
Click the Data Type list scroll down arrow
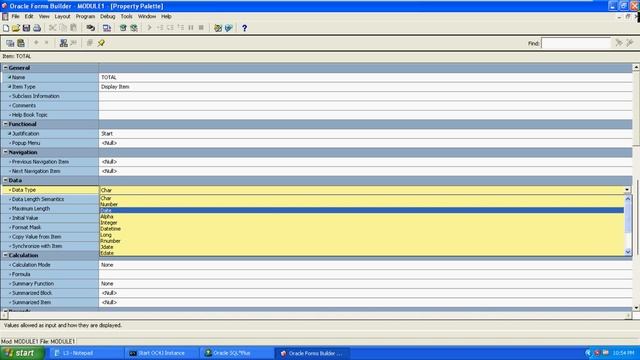[628, 252]
